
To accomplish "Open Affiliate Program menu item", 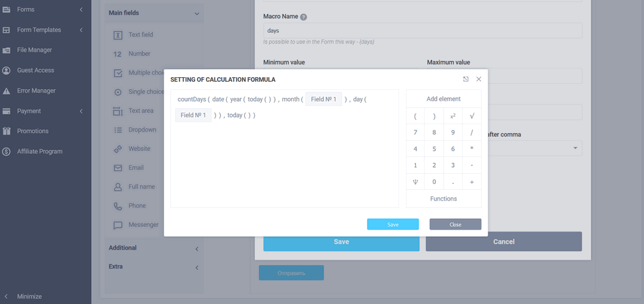I will tap(40, 152).
